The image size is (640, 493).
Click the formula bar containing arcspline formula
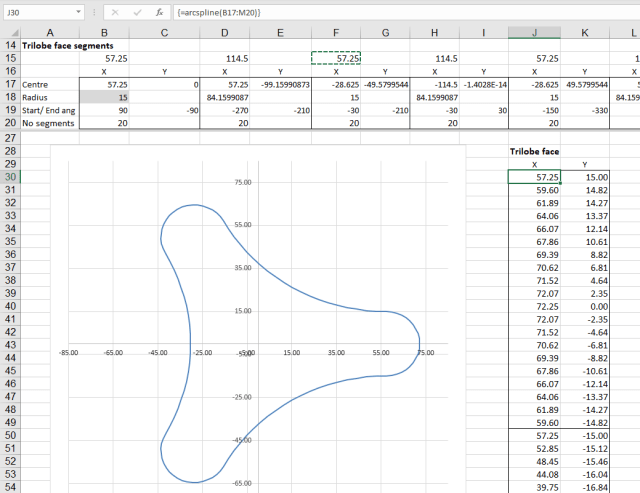click(x=400, y=12)
